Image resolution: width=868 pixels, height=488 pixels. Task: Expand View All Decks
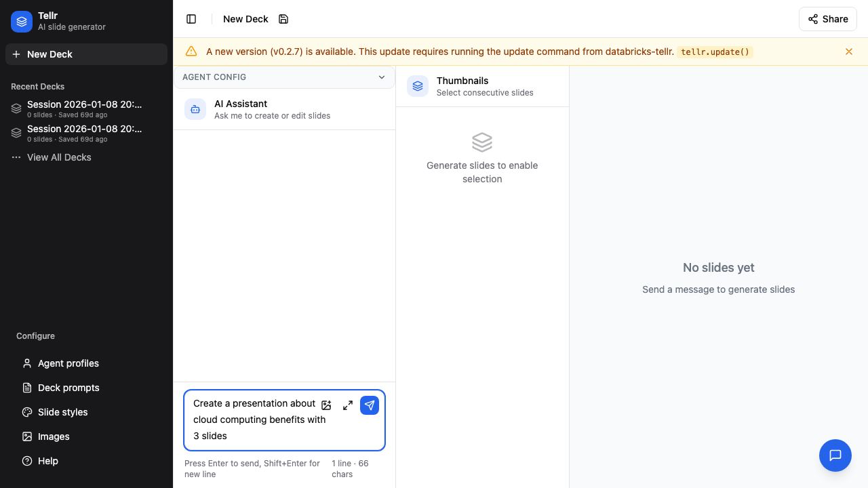[58, 157]
